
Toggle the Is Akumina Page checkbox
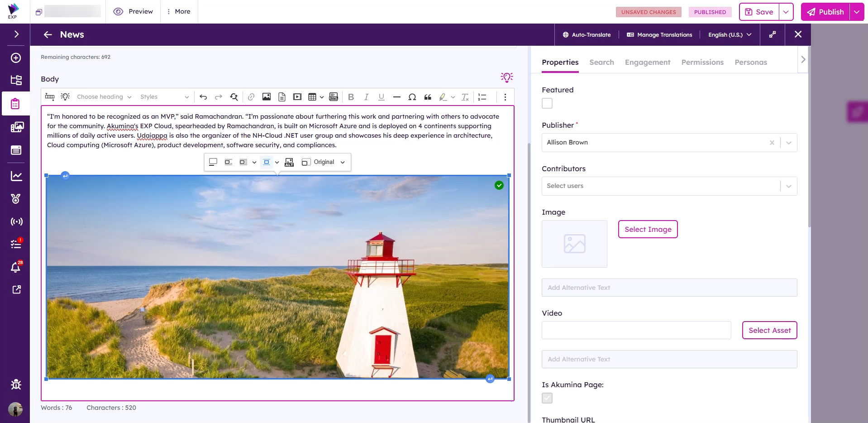(547, 398)
